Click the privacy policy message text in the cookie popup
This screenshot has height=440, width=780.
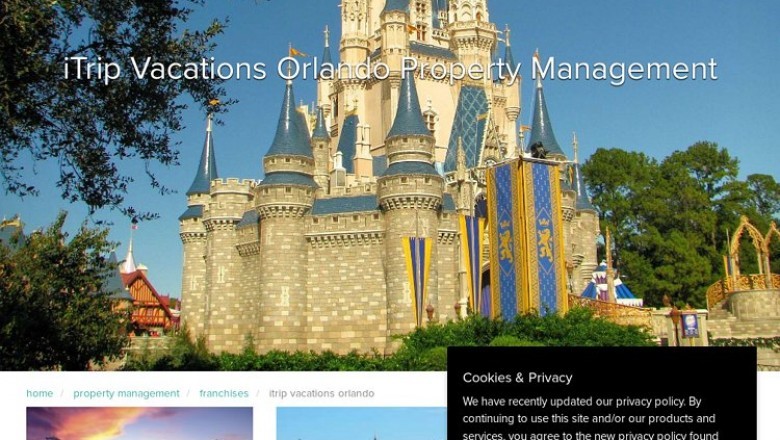click(x=590, y=418)
